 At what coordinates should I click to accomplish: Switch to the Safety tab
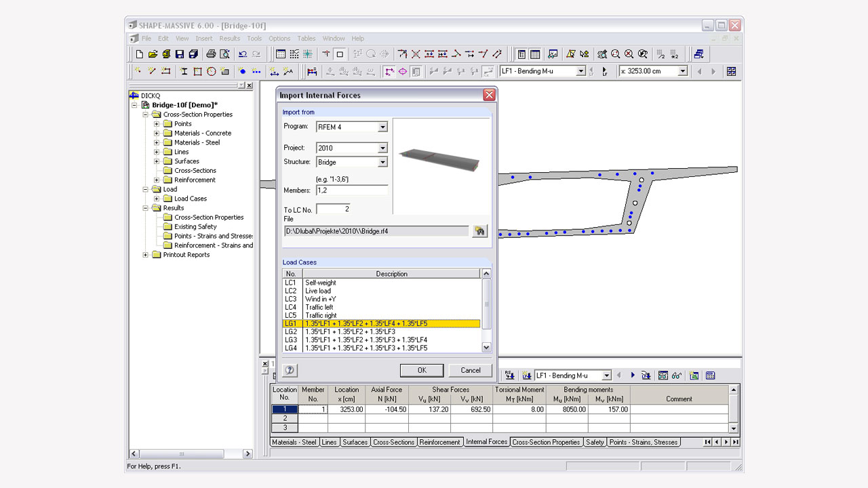coord(595,442)
